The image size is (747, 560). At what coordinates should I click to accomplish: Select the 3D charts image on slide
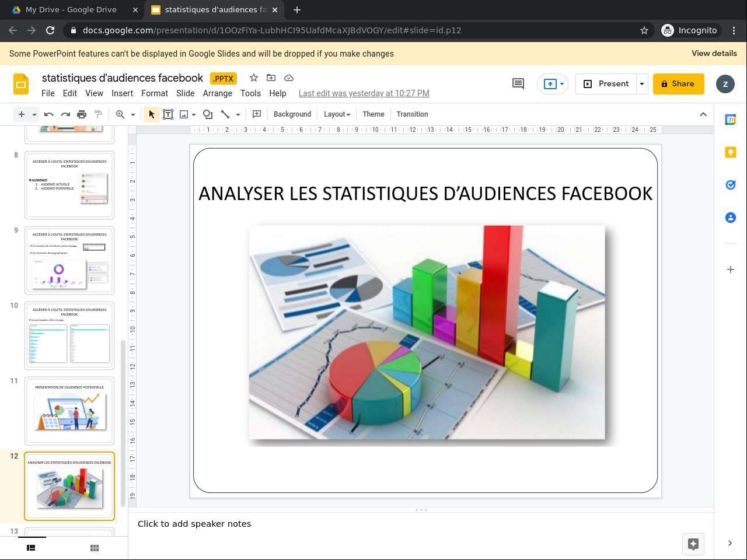pos(427,332)
